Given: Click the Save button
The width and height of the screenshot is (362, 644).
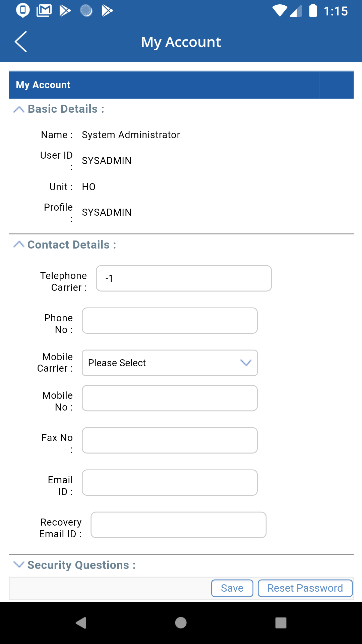Looking at the screenshot, I should [232, 588].
